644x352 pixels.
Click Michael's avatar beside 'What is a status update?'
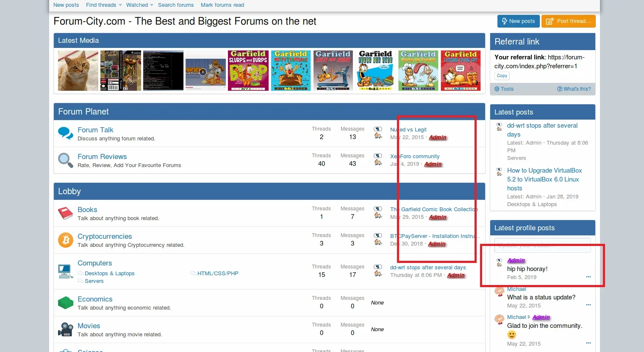click(500, 291)
